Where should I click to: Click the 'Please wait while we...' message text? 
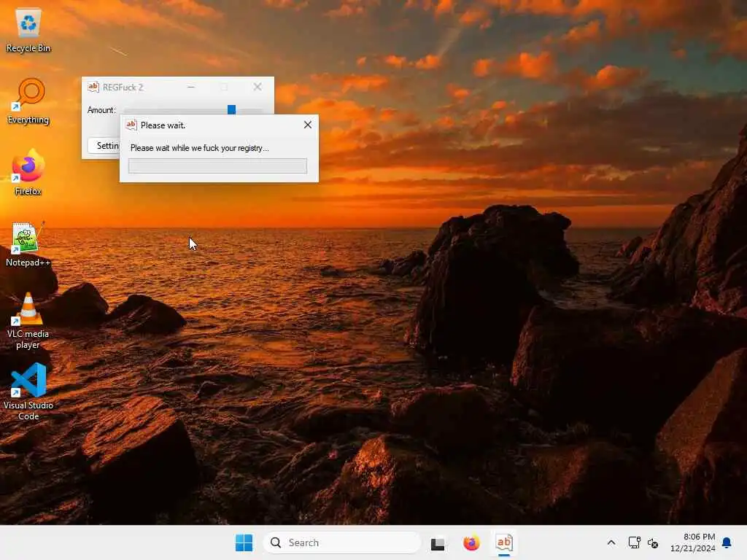tap(200, 148)
